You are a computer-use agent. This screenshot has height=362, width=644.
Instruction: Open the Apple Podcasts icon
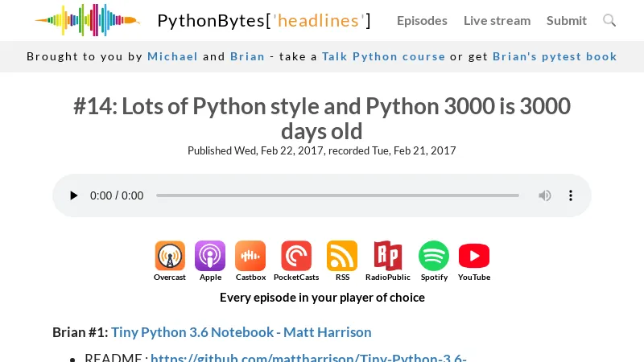tap(210, 257)
